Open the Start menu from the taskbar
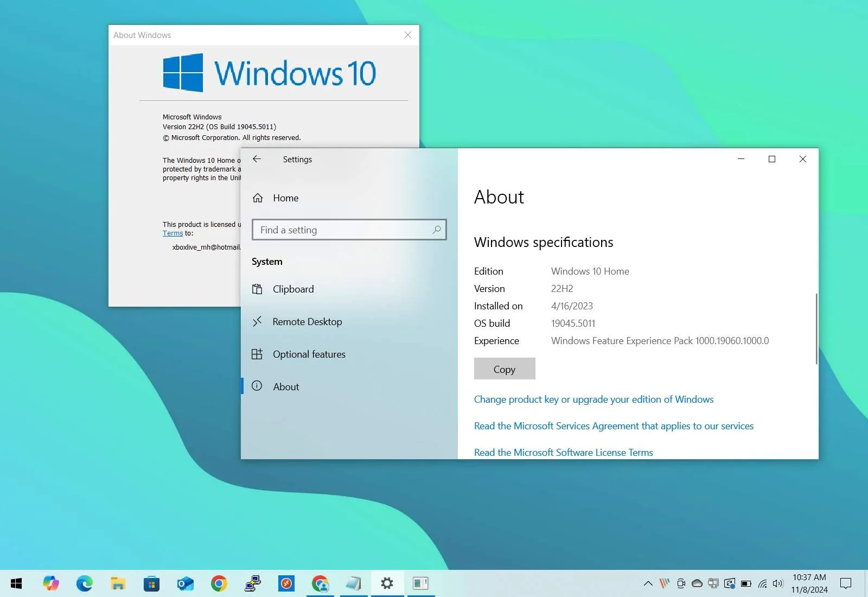The image size is (868, 597). (x=15, y=583)
